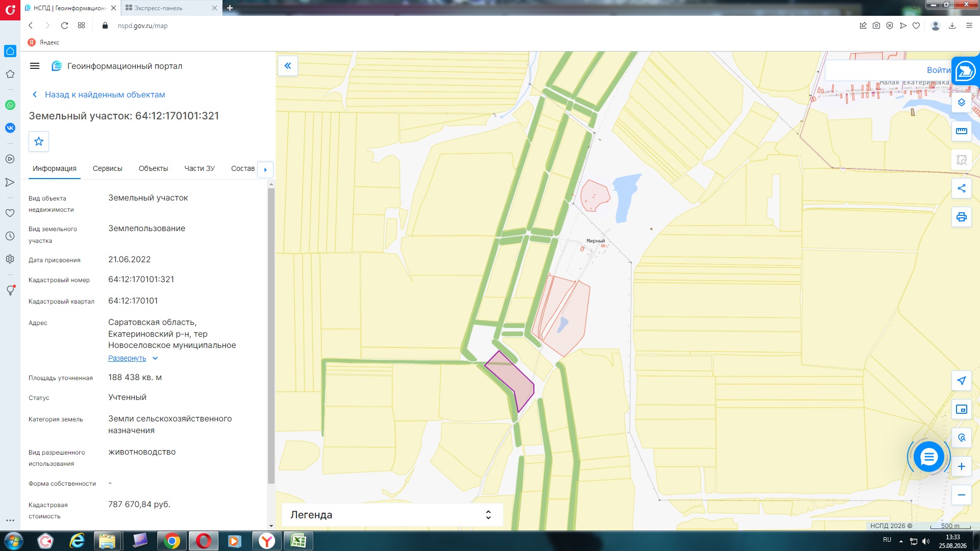Show more tabs with right arrow
Screen dimensions: 980x551
265,169
